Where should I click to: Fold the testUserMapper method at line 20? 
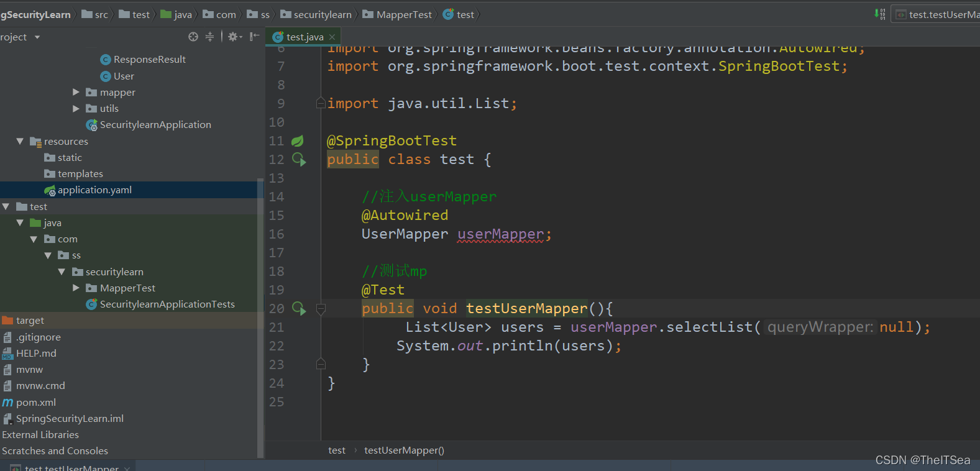[321, 308]
